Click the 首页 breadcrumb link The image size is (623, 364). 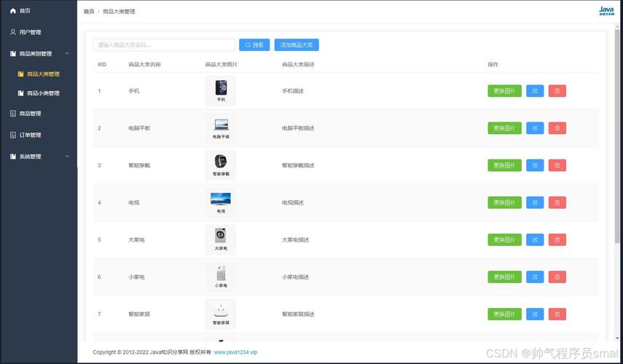pos(89,12)
